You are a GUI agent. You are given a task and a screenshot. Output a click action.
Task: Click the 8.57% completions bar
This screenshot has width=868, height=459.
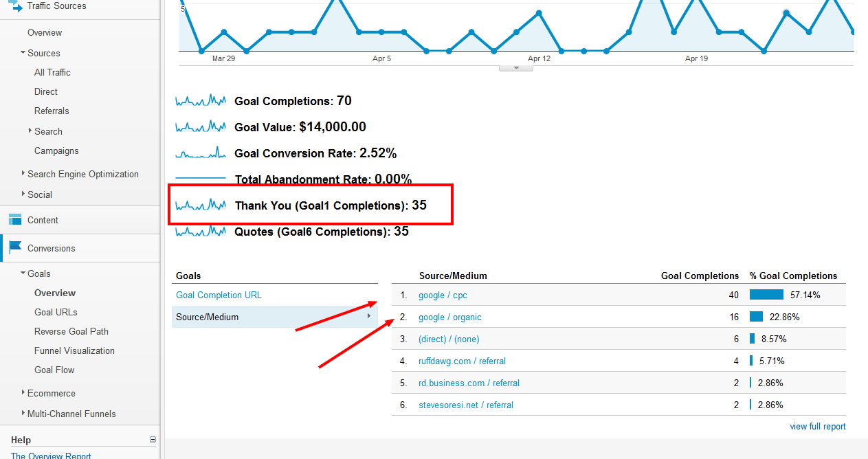tap(752, 339)
